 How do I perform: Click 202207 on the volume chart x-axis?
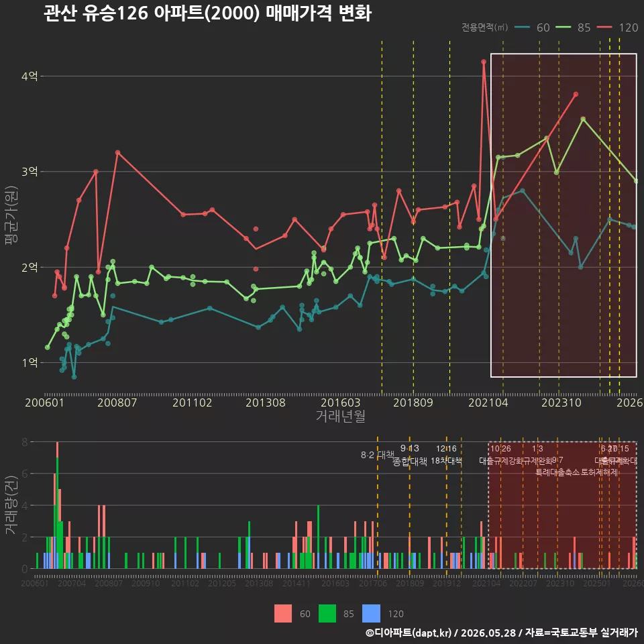[523, 583]
